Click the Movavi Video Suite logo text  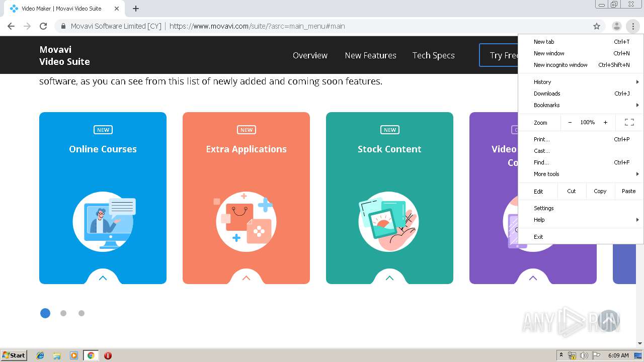click(64, 55)
